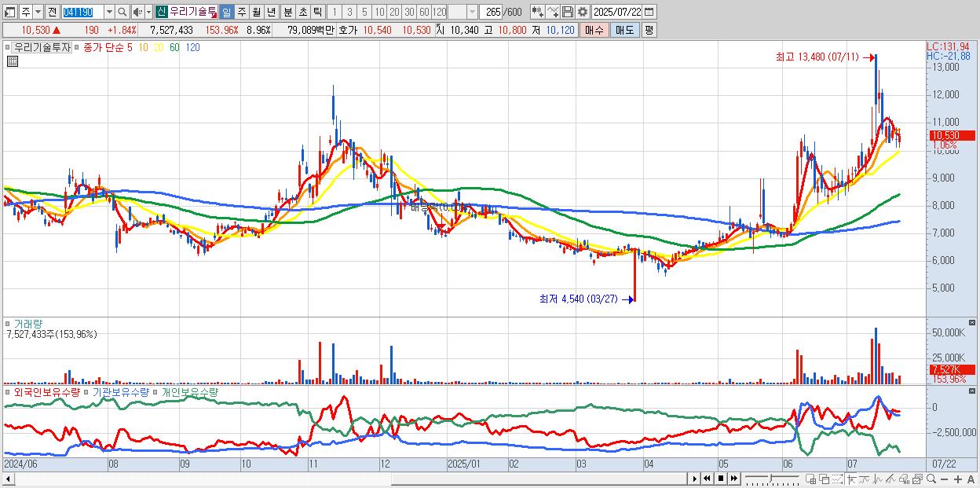
Task: Click the add chart region icon
Action: [811, 479]
